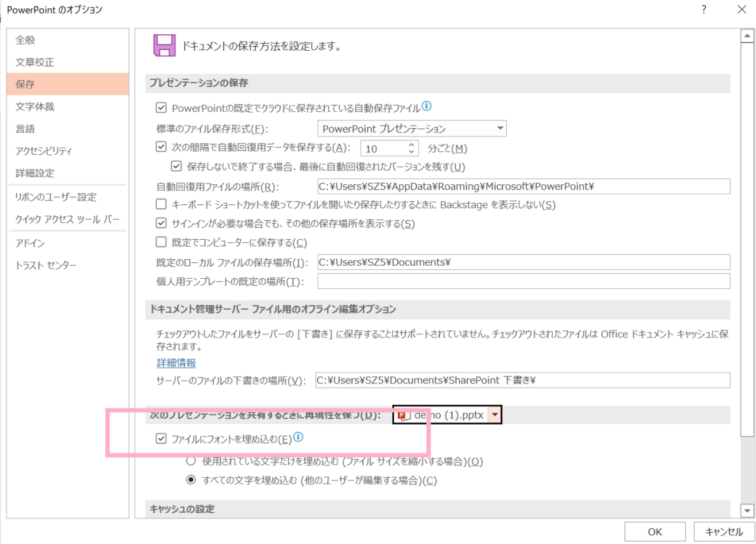Click info icon beside cloud autosave option
756x544 pixels.
[426, 107]
